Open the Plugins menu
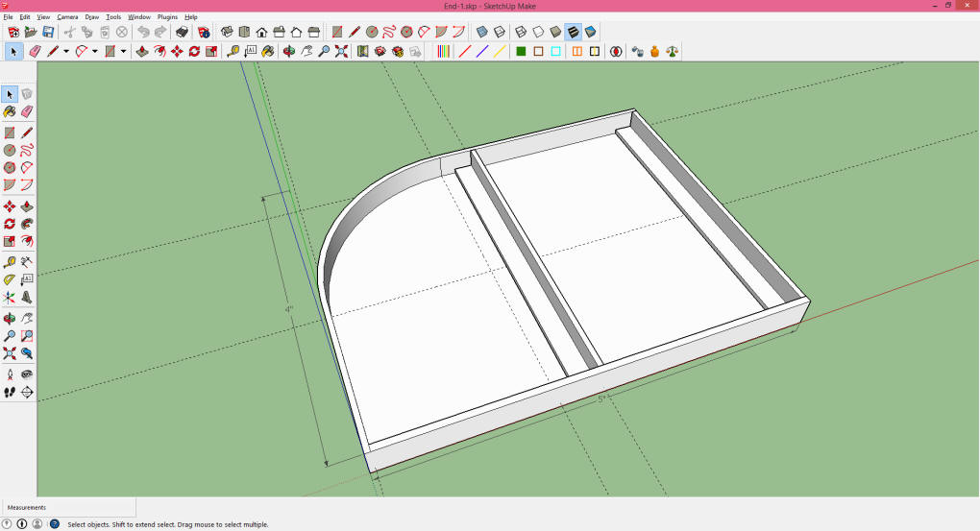The width and height of the screenshot is (980, 531). coord(168,17)
